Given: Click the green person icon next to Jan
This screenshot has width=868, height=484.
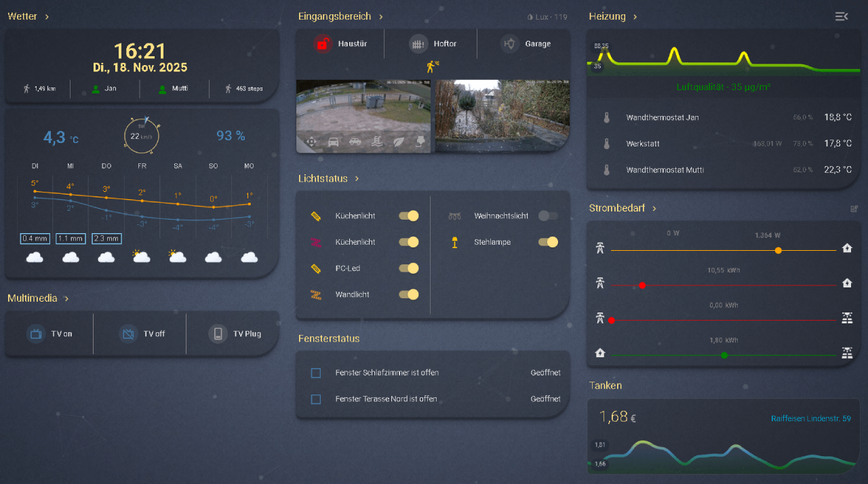Looking at the screenshot, I should pos(96,89).
